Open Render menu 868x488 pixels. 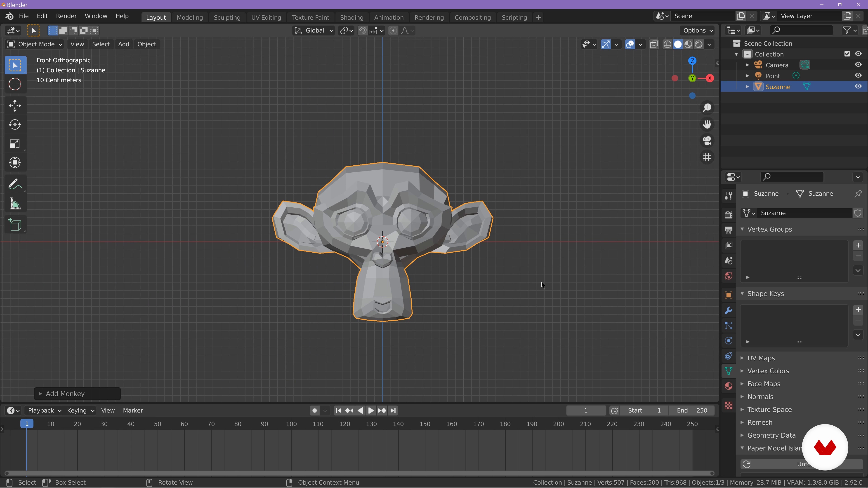pyautogui.click(x=66, y=16)
